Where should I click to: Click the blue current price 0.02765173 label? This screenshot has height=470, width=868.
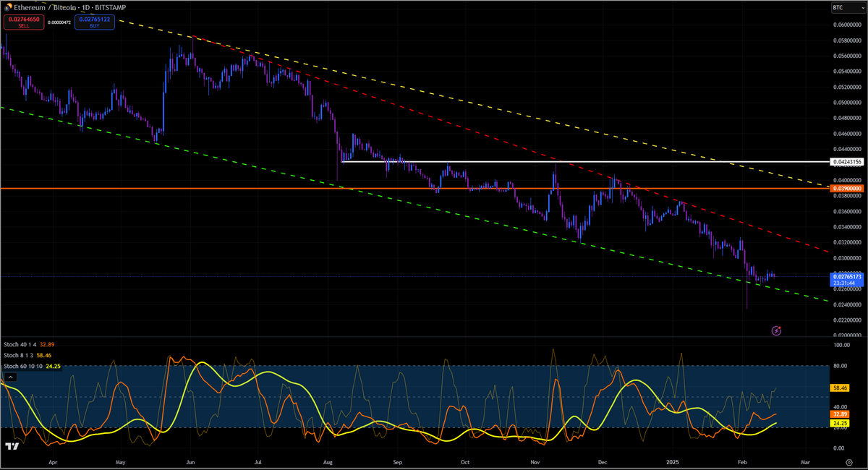tap(847, 280)
